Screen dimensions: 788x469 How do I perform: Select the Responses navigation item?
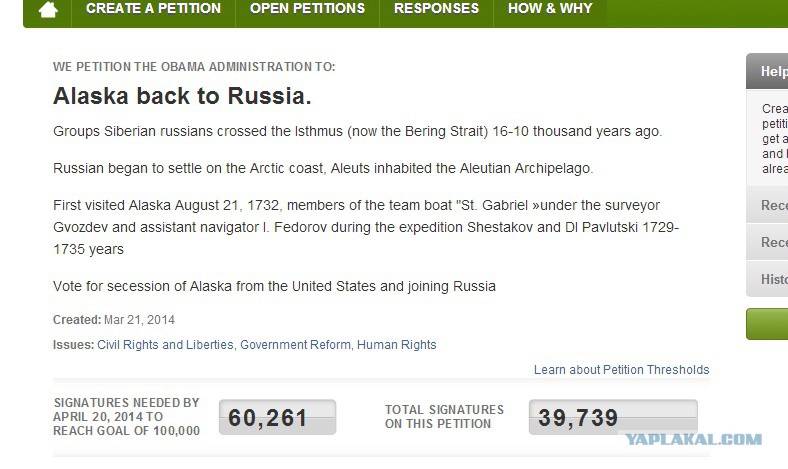[436, 9]
